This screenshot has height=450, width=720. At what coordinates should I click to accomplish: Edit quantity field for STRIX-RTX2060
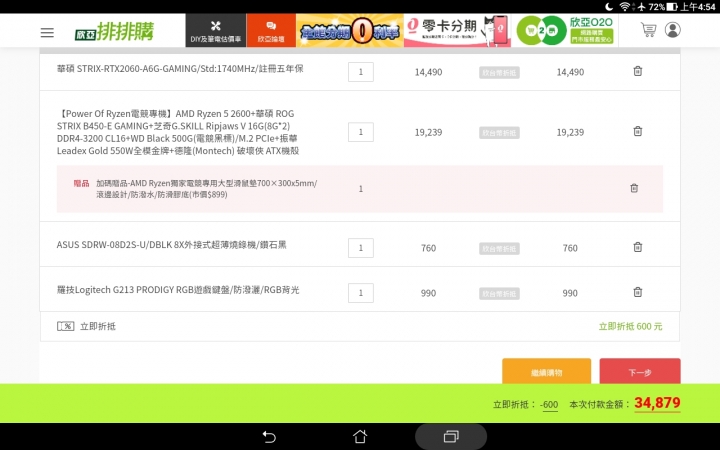coord(361,72)
